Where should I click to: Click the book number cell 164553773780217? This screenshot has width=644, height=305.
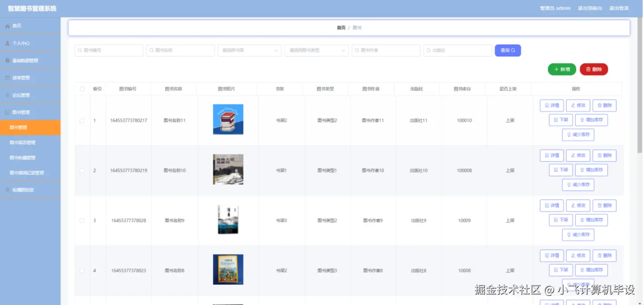[x=128, y=120]
